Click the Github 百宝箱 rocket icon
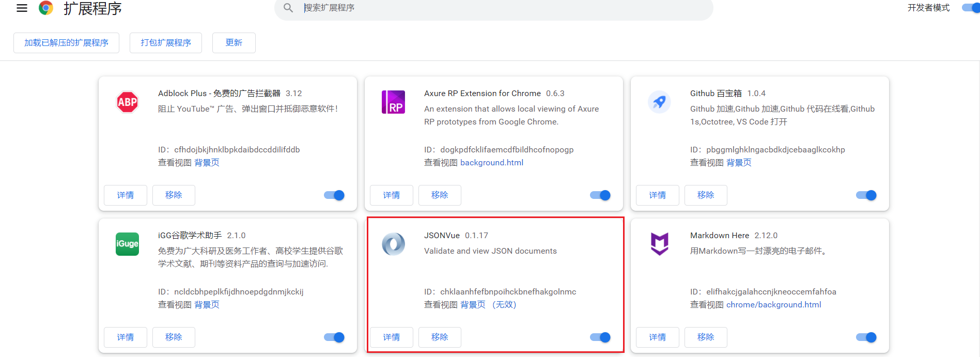Screen dimensions: 980x357 pyautogui.click(x=659, y=102)
